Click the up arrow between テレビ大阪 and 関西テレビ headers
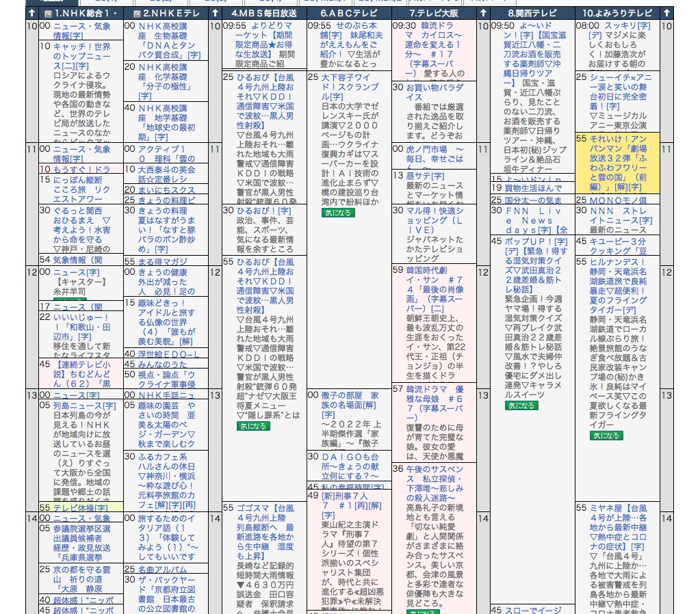Viewport: 700px width, 614px height. coord(483,13)
